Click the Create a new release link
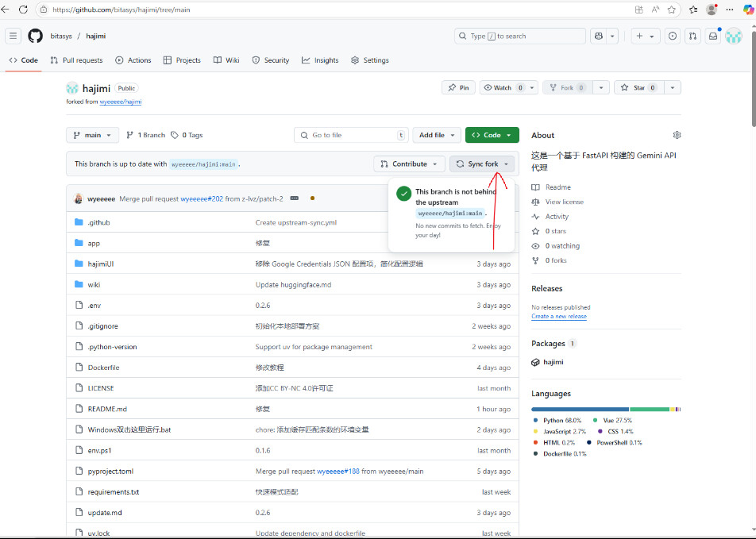Screen dimensions: 756x539 [x=559, y=316]
